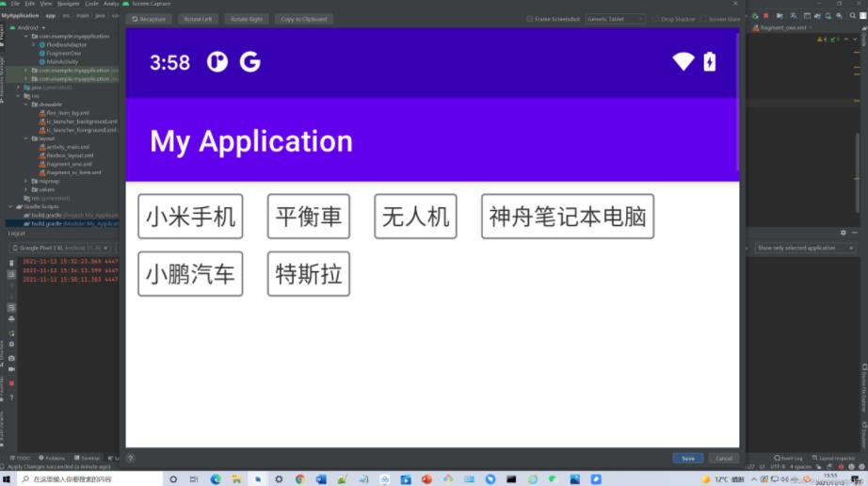This screenshot has width=868, height=486.
Task: Click the Copy to Clipboard button
Action: [x=304, y=19]
